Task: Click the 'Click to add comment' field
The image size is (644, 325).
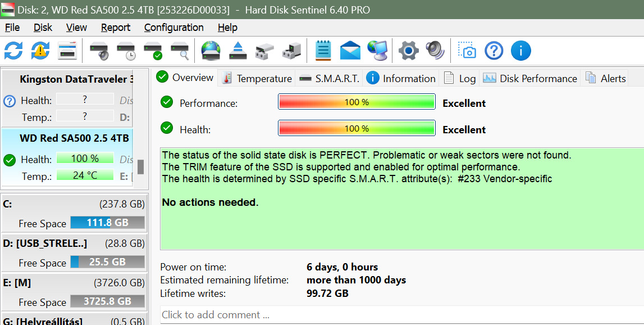Action: pyautogui.click(x=402, y=315)
